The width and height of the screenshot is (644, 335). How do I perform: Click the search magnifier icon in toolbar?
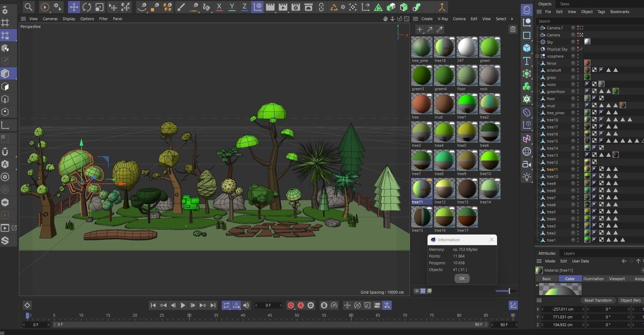pos(28,7)
